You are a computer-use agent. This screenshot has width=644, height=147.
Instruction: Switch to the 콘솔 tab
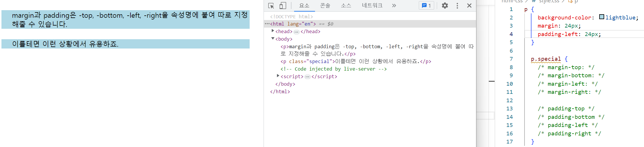(x=325, y=6)
